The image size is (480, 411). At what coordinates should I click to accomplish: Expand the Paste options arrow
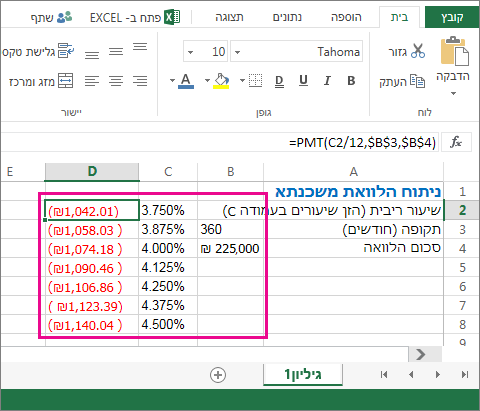click(x=453, y=94)
